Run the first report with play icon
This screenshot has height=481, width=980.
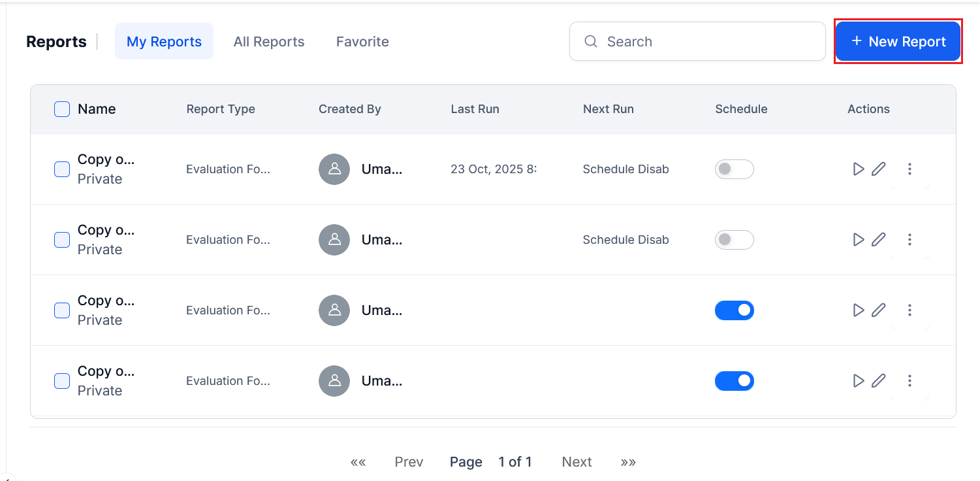click(x=858, y=169)
